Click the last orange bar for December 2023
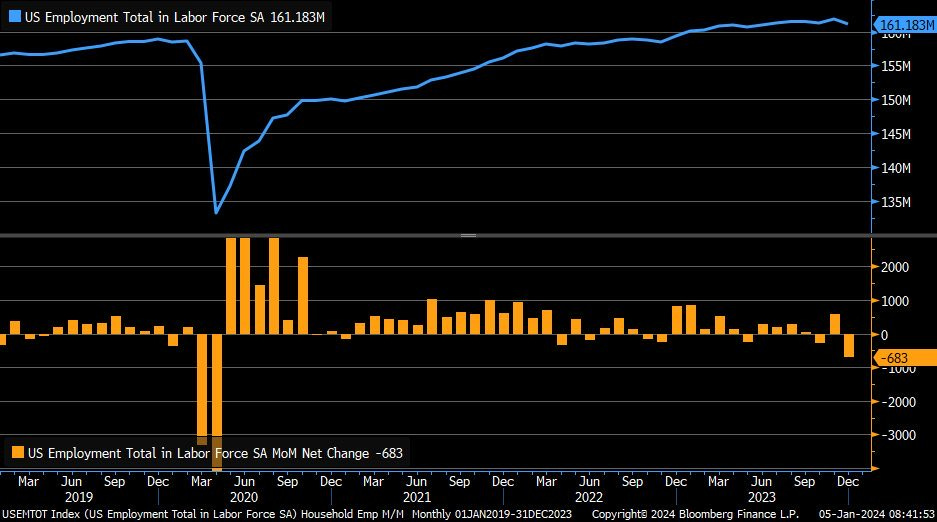937x522 pixels. coord(848,345)
